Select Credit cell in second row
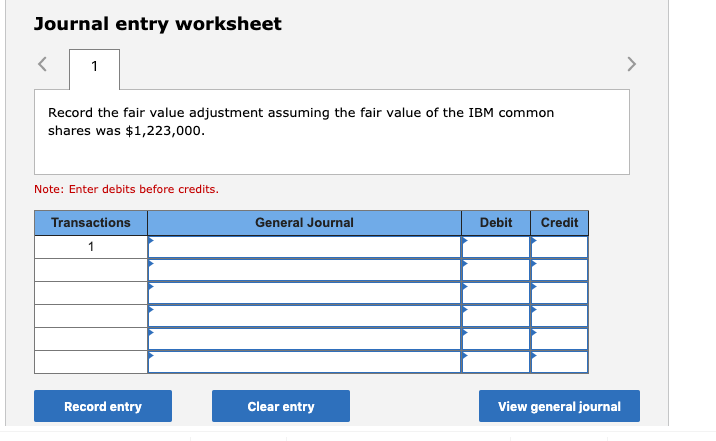Viewport: 716px width, 441px height. [x=559, y=270]
